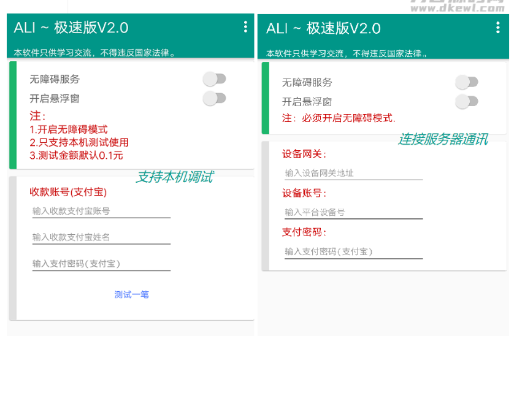514x420 pixels.
Task: Open the overflow menu in the right panel
Action: point(498,27)
